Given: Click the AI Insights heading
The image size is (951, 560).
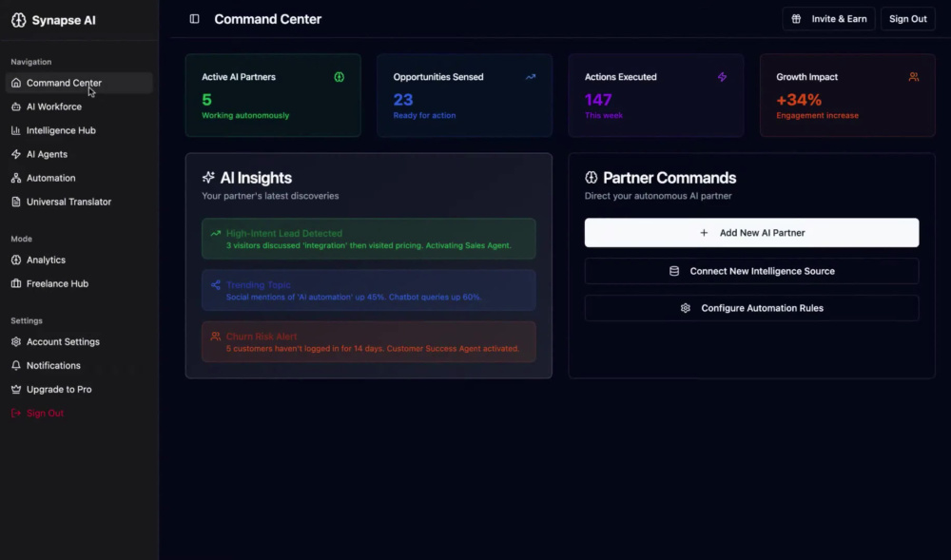Looking at the screenshot, I should click(x=256, y=178).
